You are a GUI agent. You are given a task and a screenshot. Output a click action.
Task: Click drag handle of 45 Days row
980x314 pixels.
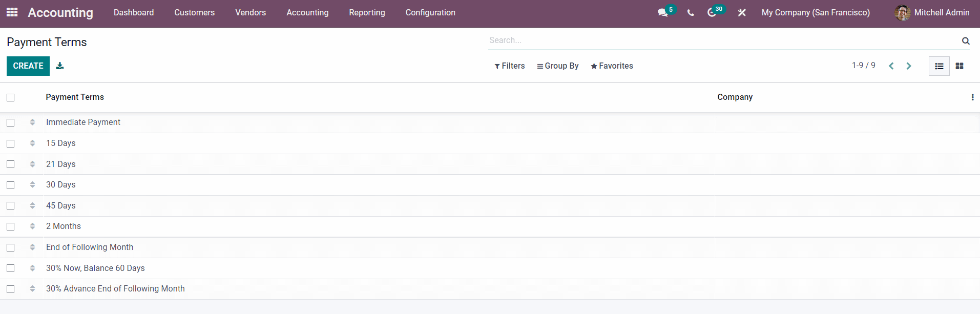[32, 205]
